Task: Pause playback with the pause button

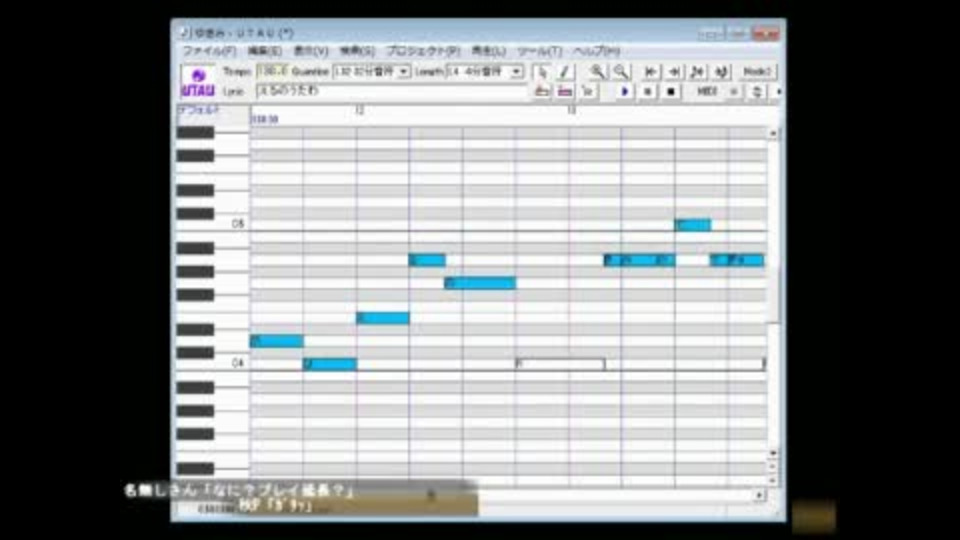Action: 648,91
